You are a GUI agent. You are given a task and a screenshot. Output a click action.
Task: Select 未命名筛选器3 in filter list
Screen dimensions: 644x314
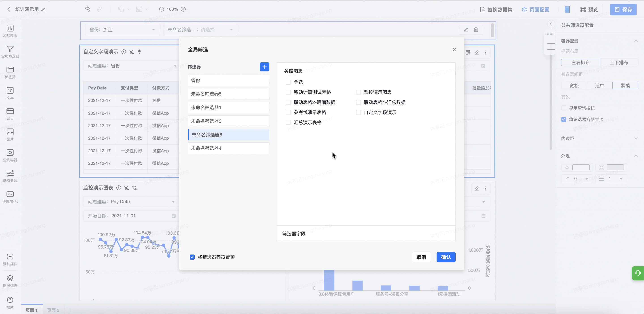click(228, 121)
